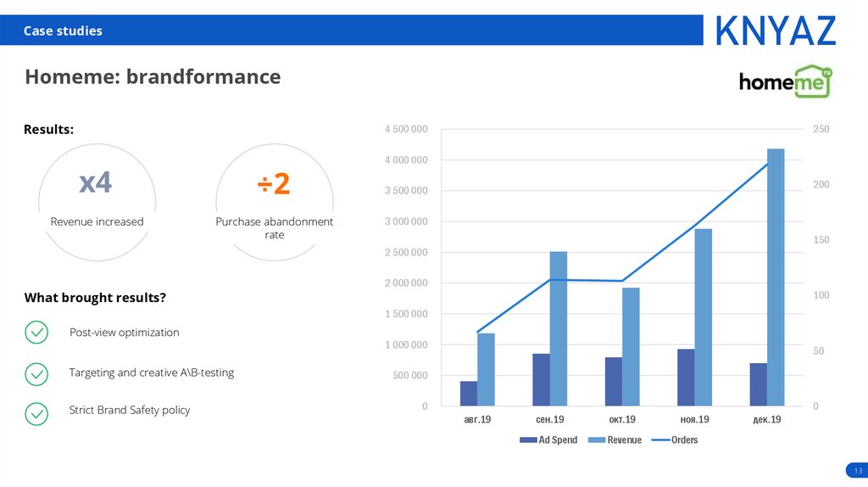Click the orange ÷2 abandonment figure

click(x=274, y=183)
